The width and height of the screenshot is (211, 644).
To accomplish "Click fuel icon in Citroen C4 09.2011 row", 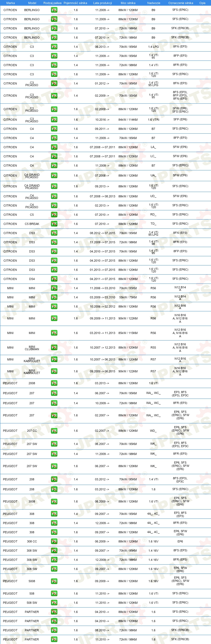I will pos(54,129).
